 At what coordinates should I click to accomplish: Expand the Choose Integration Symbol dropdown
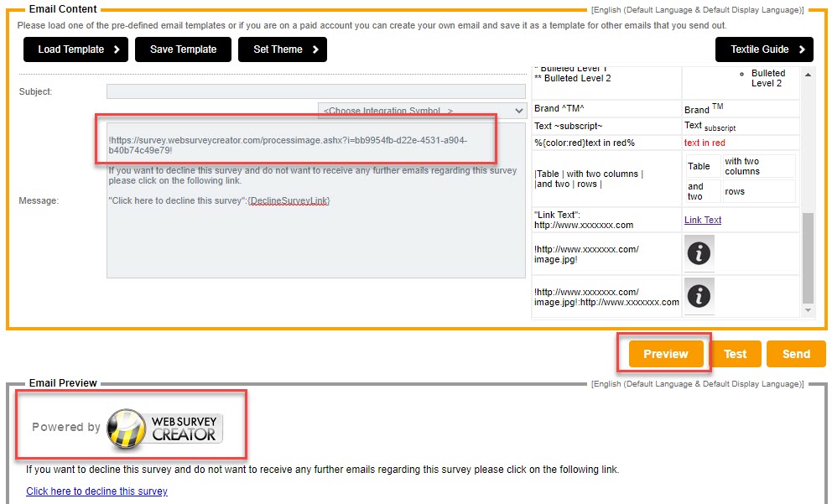tap(422, 111)
